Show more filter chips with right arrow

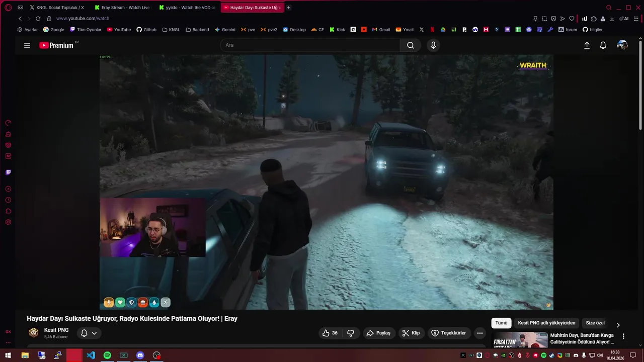618,325
